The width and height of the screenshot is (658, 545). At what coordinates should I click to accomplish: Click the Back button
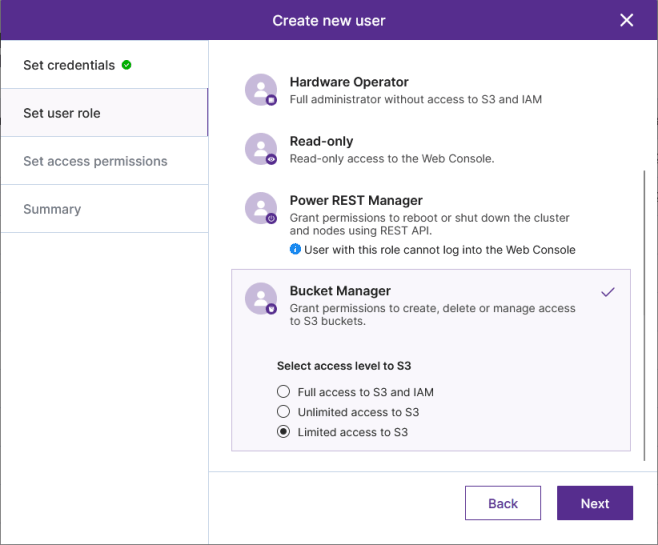click(503, 503)
